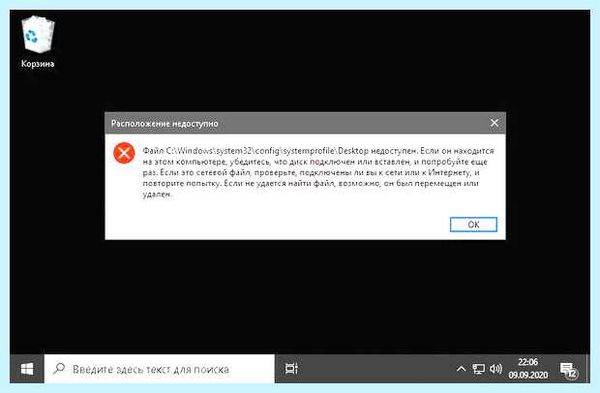Open the Windows Start menu
Image resolution: width=600 pixels, height=393 pixels.
pos(27,369)
